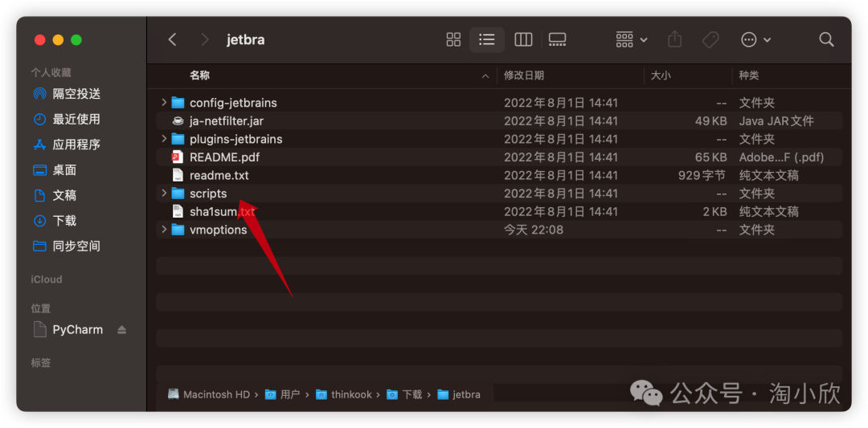Click the 位置 sidebar section header
Image resolution: width=868 pixels, height=428 pixels.
(x=41, y=308)
